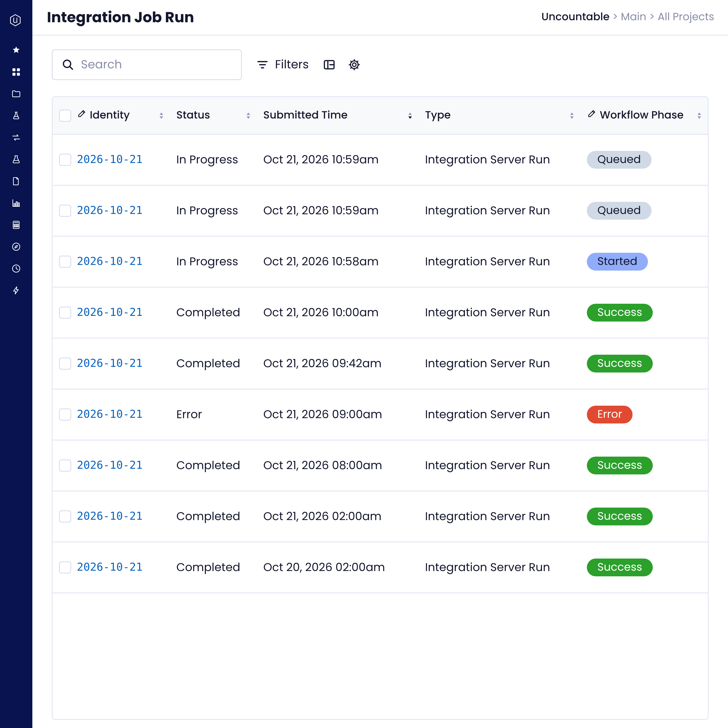Check the row submitted at 10:00am
Viewport: 728px width, 728px height.
(x=65, y=312)
